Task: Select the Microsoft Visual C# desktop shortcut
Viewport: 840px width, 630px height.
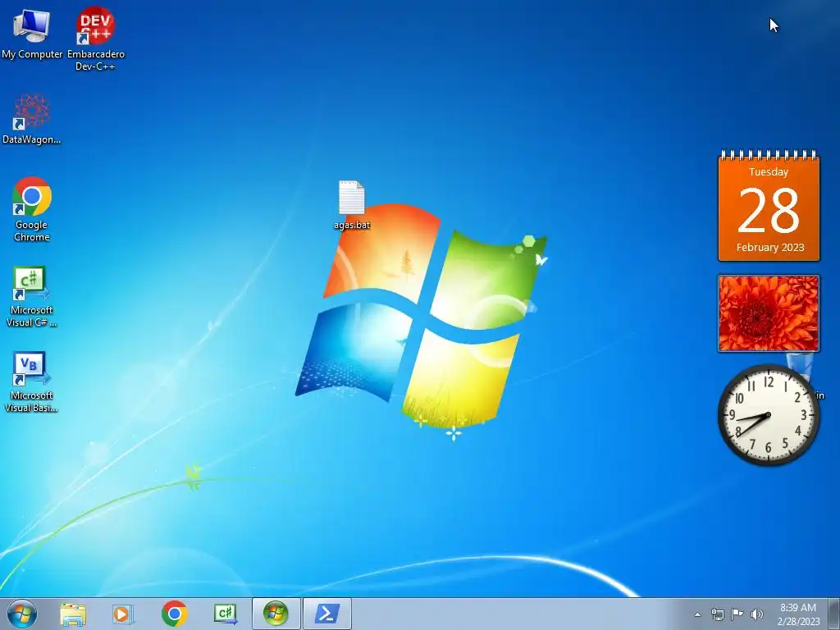Action: click(x=32, y=296)
